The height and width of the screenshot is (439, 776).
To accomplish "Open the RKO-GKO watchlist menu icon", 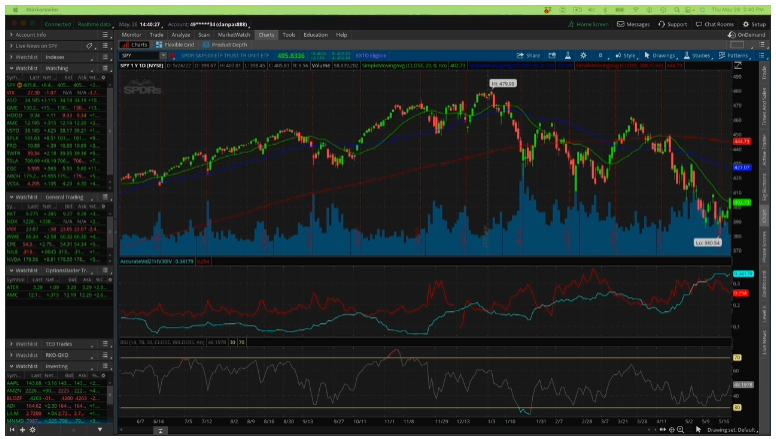I will pyautogui.click(x=105, y=355).
